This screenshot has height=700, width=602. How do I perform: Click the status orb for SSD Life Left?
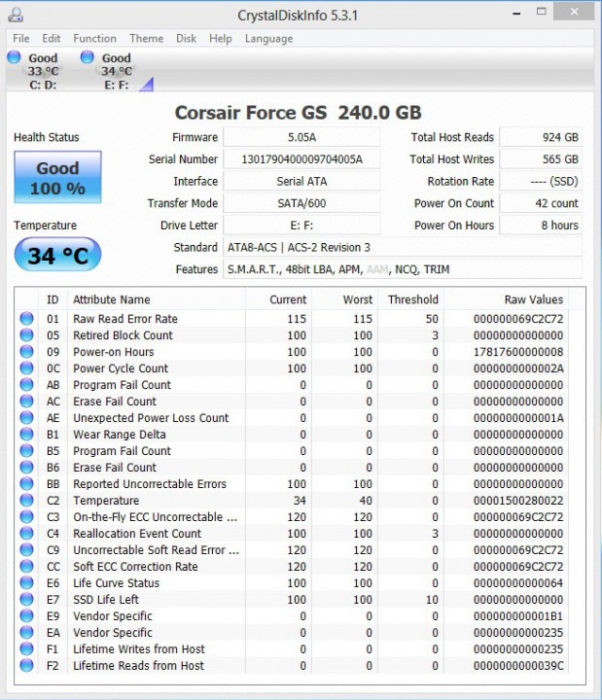[x=27, y=599]
